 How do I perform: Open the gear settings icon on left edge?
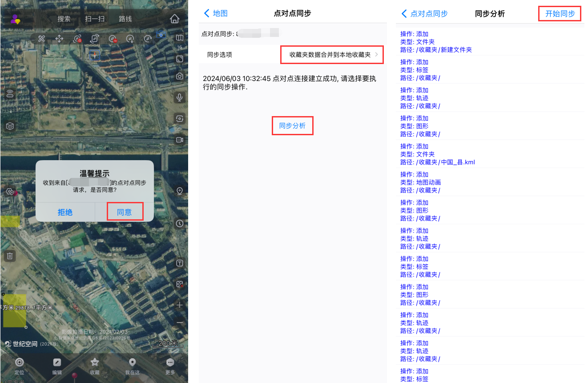point(10,192)
